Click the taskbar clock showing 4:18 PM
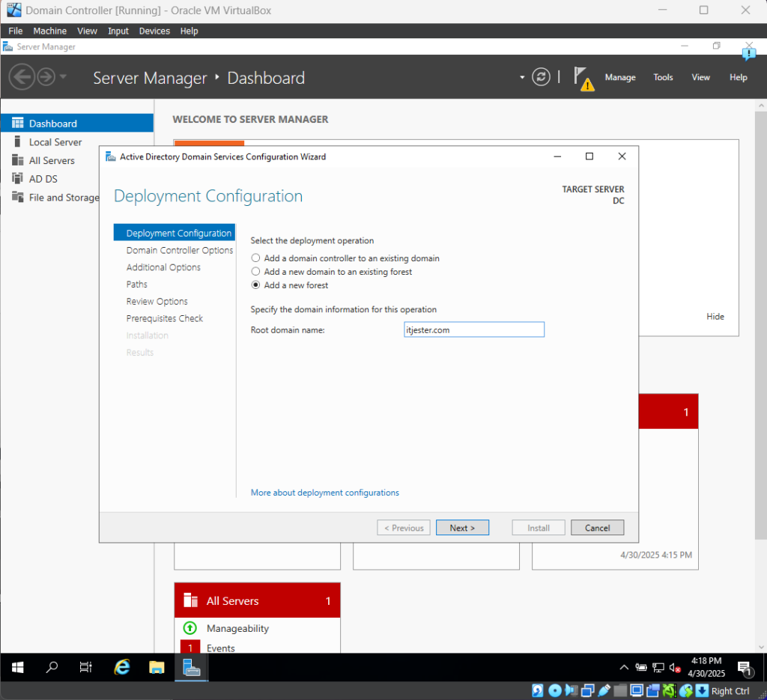 coord(706,667)
